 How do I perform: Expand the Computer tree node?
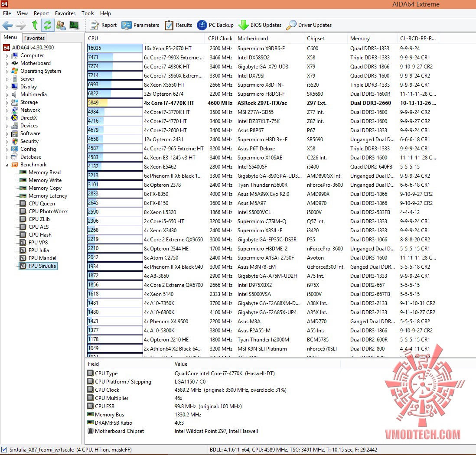pos(7,56)
